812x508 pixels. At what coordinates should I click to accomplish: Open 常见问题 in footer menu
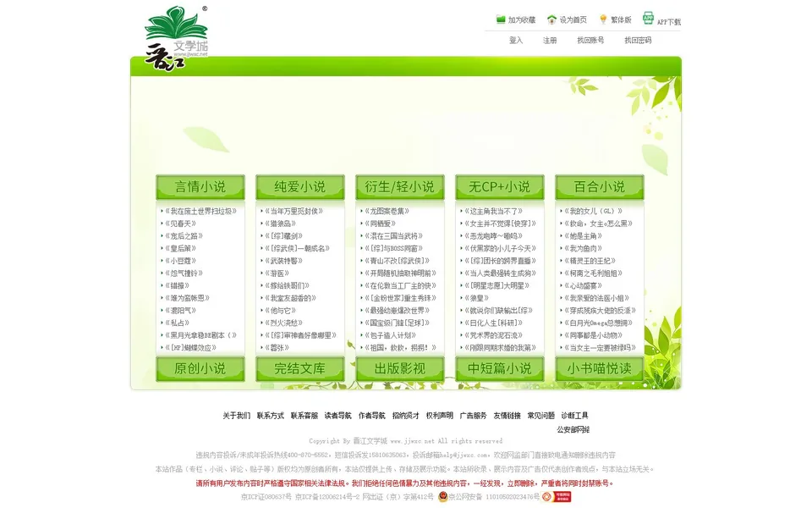click(540, 416)
